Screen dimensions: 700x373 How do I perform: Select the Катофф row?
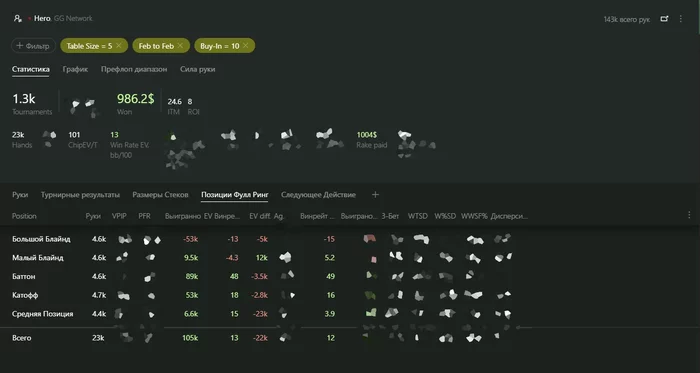tap(350, 295)
